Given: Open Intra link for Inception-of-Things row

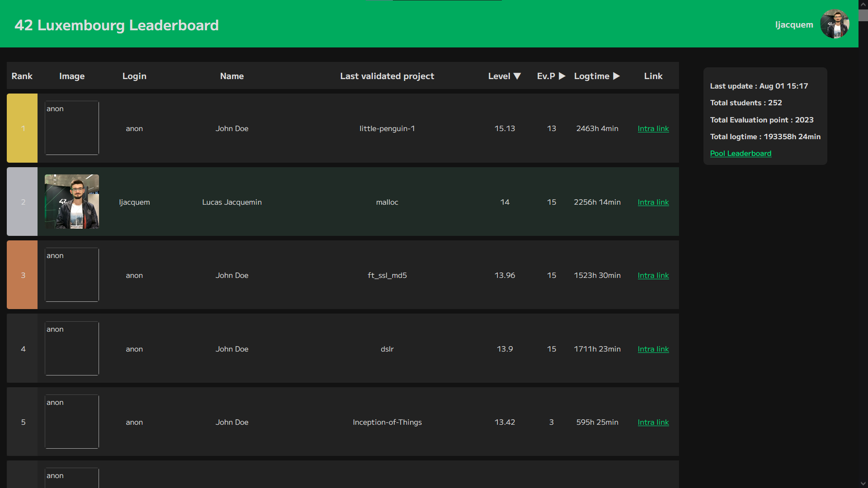Looking at the screenshot, I should point(653,422).
